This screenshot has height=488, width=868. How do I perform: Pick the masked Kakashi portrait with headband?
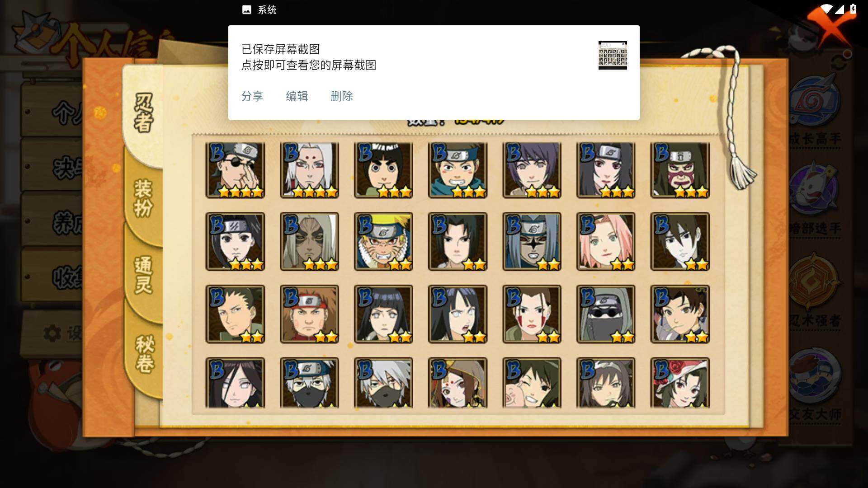(x=309, y=383)
